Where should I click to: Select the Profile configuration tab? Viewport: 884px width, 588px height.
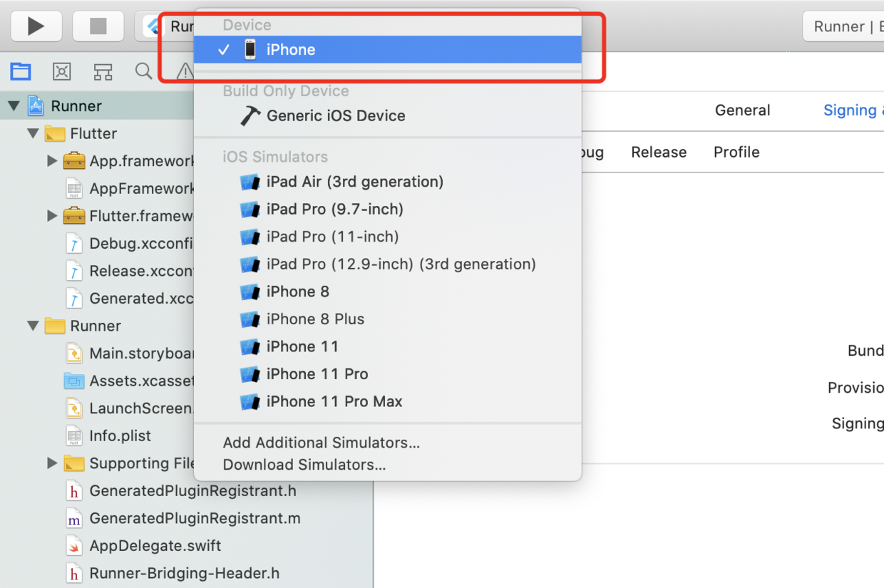736,152
